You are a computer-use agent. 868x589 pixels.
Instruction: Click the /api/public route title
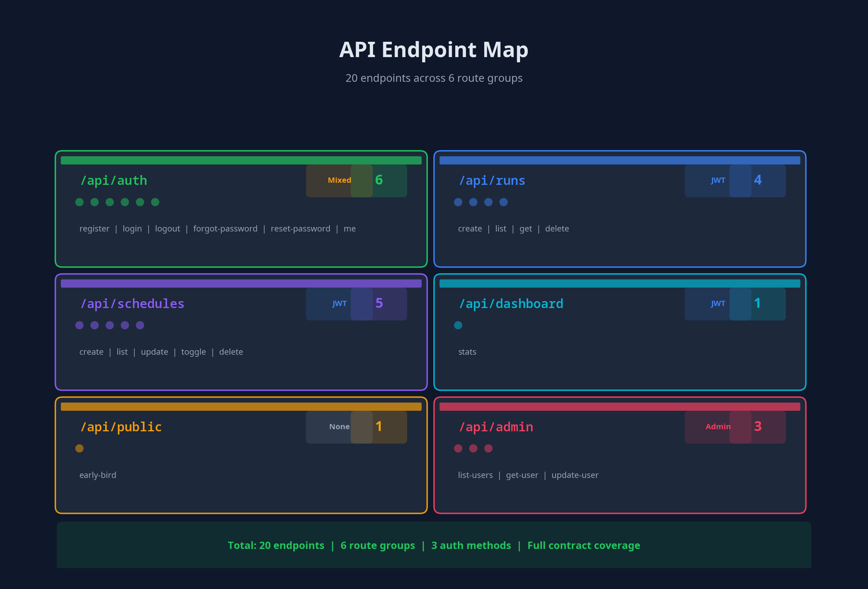tap(121, 427)
